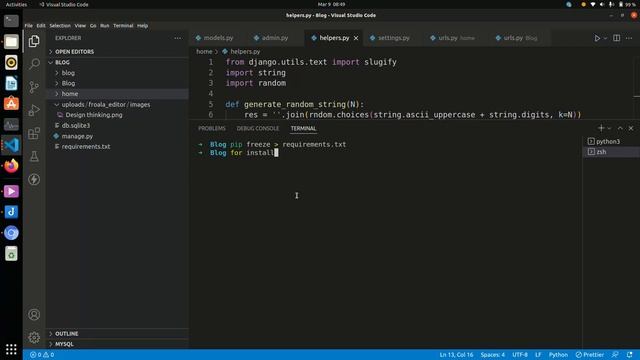Open terminal launch profile dropdown

[609, 128]
